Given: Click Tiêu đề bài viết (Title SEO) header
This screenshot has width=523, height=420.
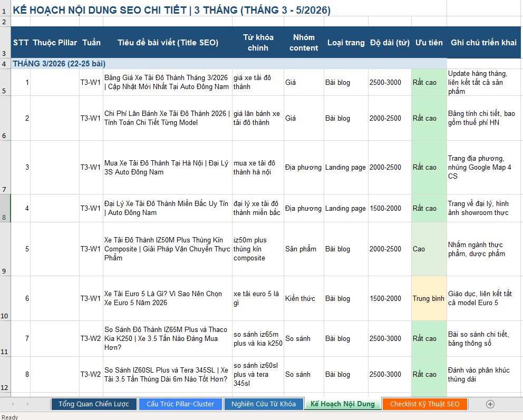Looking at the screenshot, I should (x=168, y=42).
